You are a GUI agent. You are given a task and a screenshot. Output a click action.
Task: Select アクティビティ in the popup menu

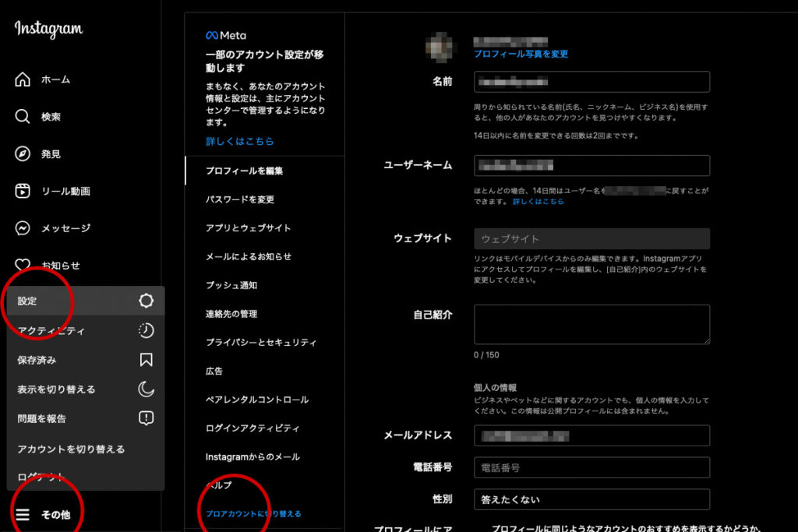click(x=86, y=330)
